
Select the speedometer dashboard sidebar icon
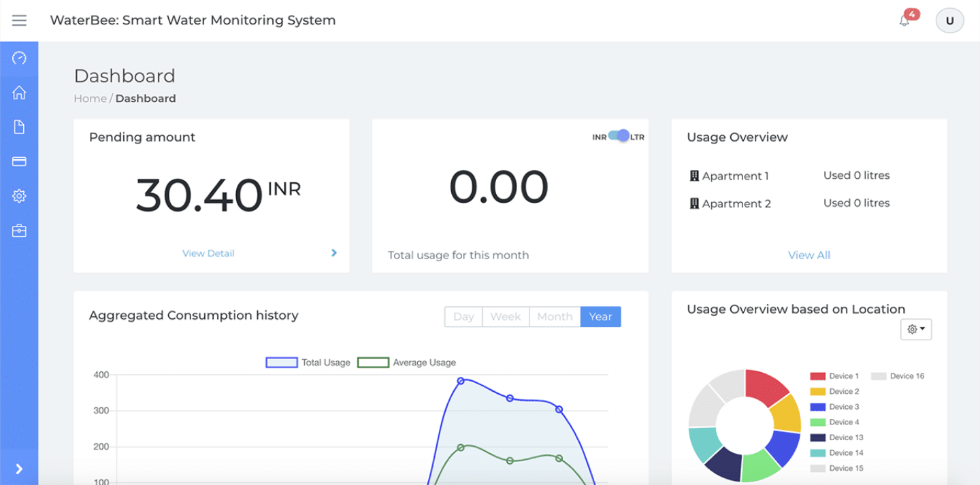tap(19, 58)
